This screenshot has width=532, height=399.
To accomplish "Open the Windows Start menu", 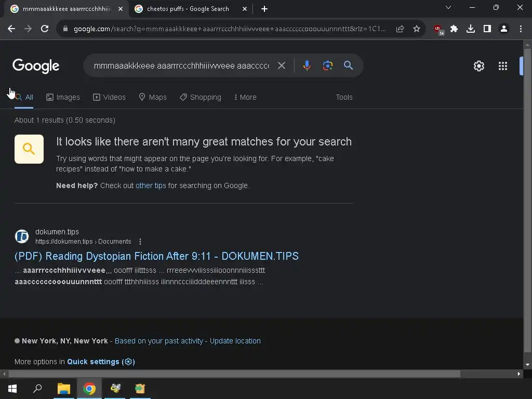I will 12,389.
